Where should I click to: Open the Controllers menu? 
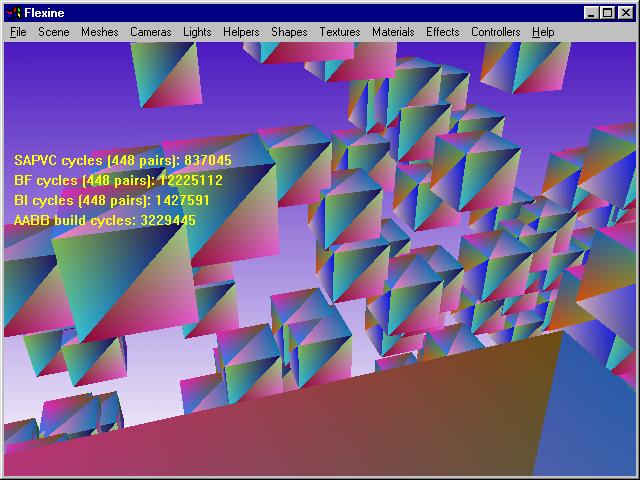tap(496, 32)
